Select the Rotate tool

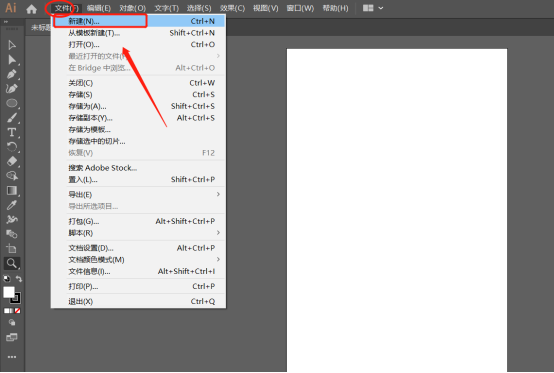(x=12, y=147)
